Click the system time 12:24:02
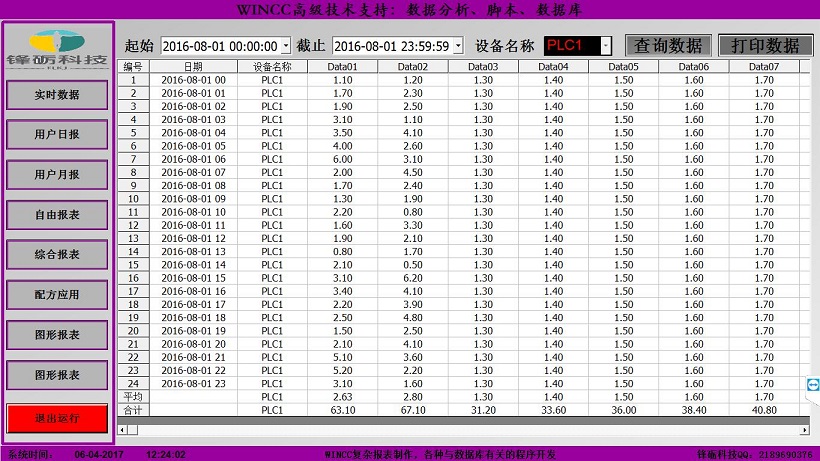The height and width of the screenshot is (461, 820). click(166, 454)
